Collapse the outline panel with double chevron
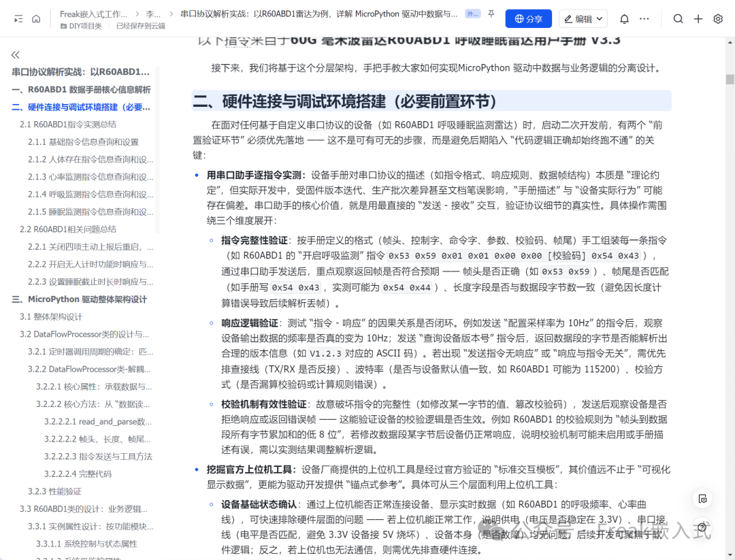Image resolution: width=735 pixels, height=560 pixels. pyautogui.click(x=16, y=55)
